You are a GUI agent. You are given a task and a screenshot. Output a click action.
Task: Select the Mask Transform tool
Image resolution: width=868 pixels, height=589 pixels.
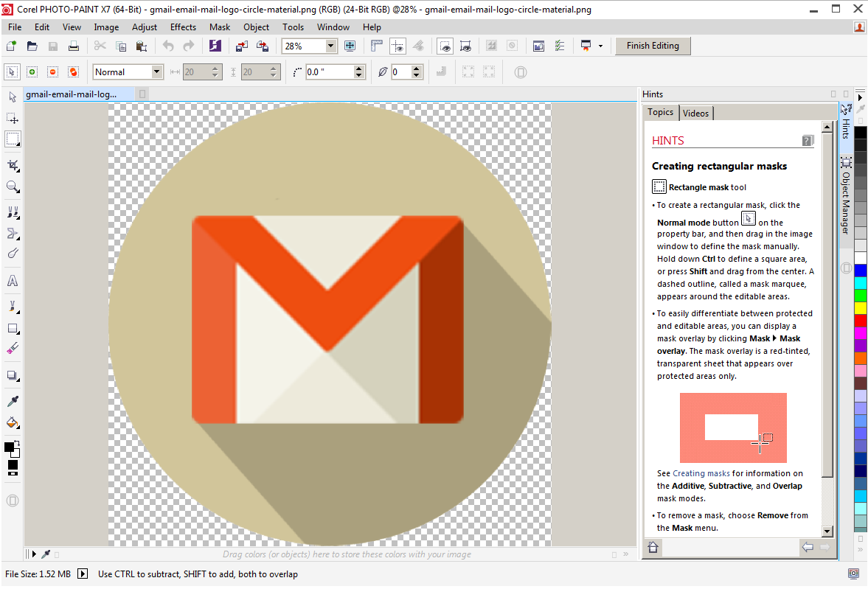pyautogui.click(x=13, y=118)
